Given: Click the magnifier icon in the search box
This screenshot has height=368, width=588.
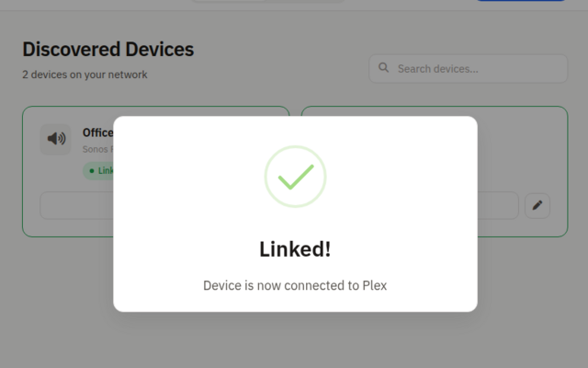Looking at the screenshot, I should tap(384, 68).
